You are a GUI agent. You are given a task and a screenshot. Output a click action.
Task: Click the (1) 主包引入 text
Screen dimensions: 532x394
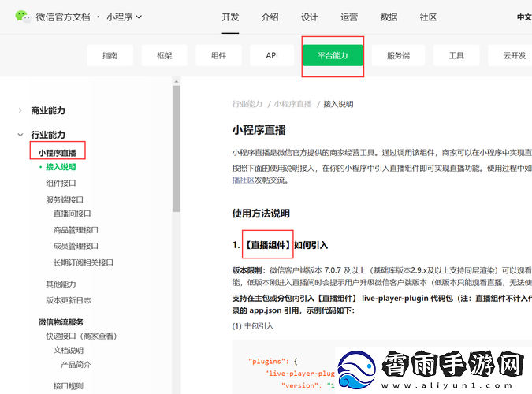tap(253, 326)
